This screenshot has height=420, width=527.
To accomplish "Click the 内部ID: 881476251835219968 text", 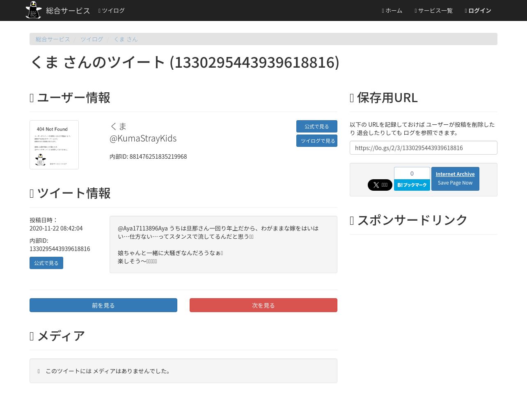I will (x=148, y=156).
